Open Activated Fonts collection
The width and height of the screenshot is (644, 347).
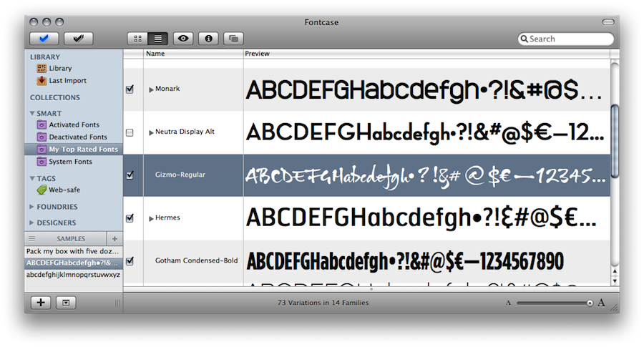coord(74,124)
